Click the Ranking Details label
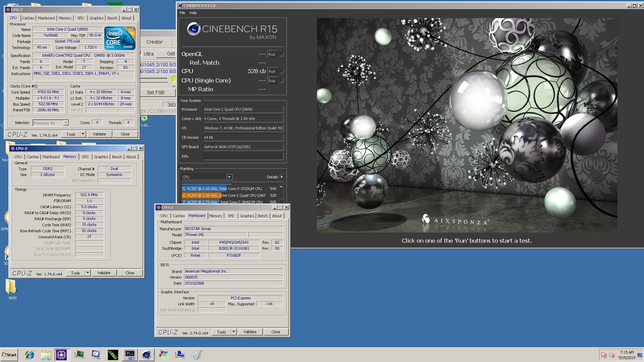 [x=272, y=177]
